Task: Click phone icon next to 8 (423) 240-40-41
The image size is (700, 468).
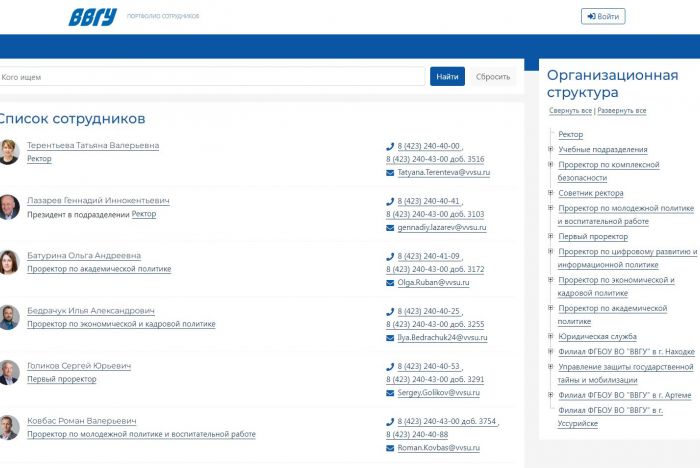Action: coord(390,201)
